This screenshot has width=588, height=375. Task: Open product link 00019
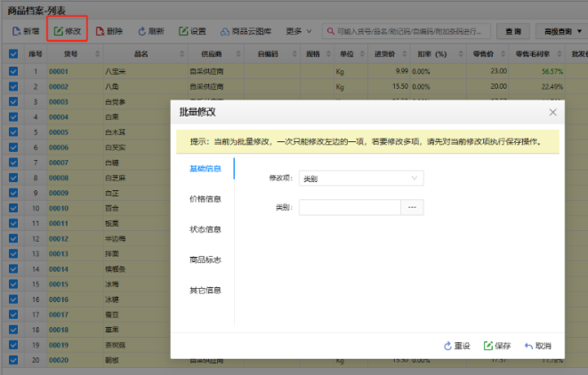click(x=59, y=345)
